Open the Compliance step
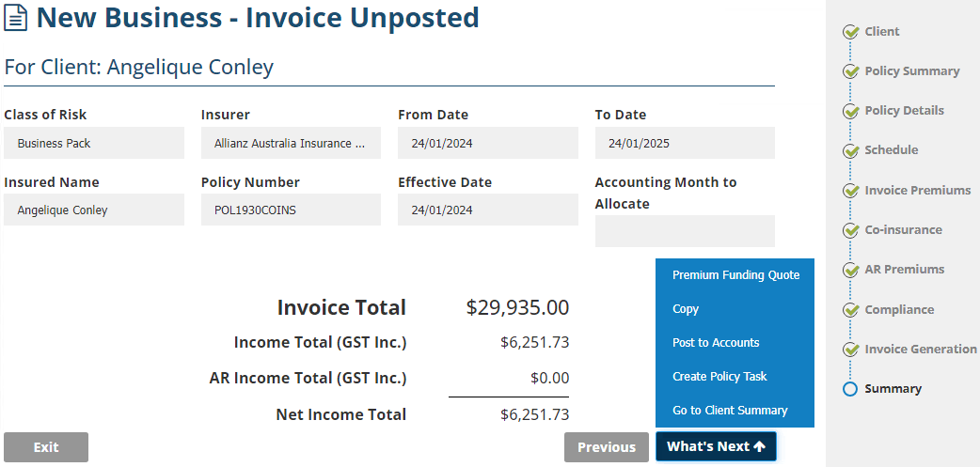980x467 pixels. point(899,309)
